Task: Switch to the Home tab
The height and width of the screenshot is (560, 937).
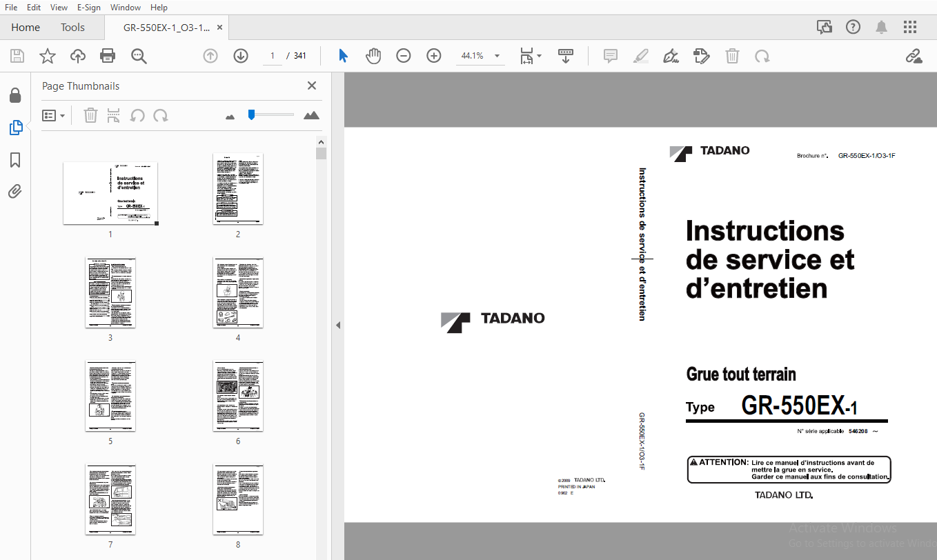Action: [26, 28]
